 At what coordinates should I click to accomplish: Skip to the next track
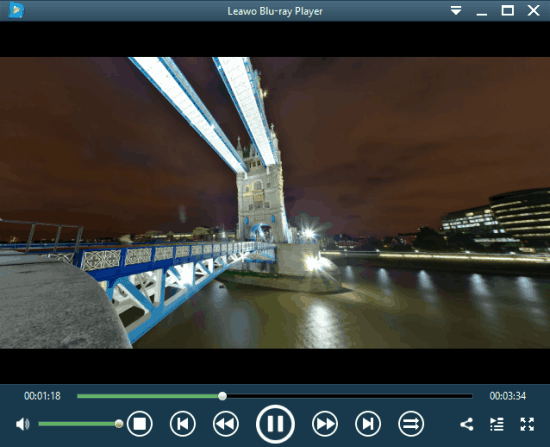(368, 424)
